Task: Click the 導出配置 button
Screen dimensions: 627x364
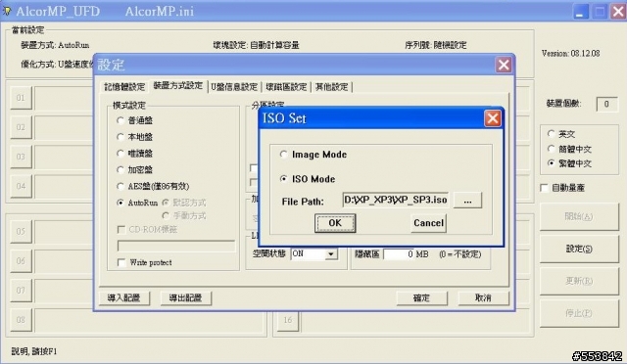Action: (x=185, y=298)
